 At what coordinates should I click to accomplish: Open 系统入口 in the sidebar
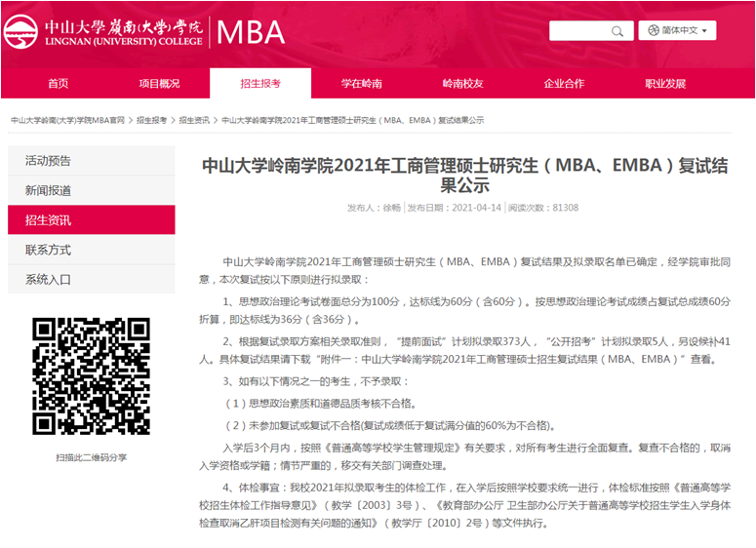[92, 280]
